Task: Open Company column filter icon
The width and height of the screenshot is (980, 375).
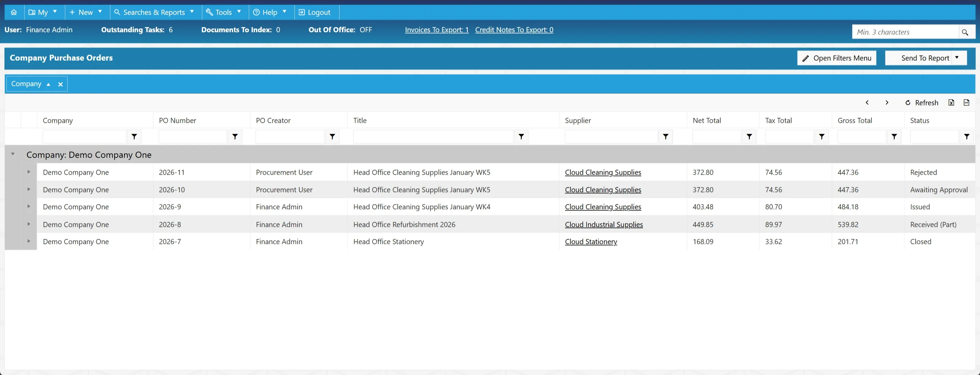Action: point(134,137)
